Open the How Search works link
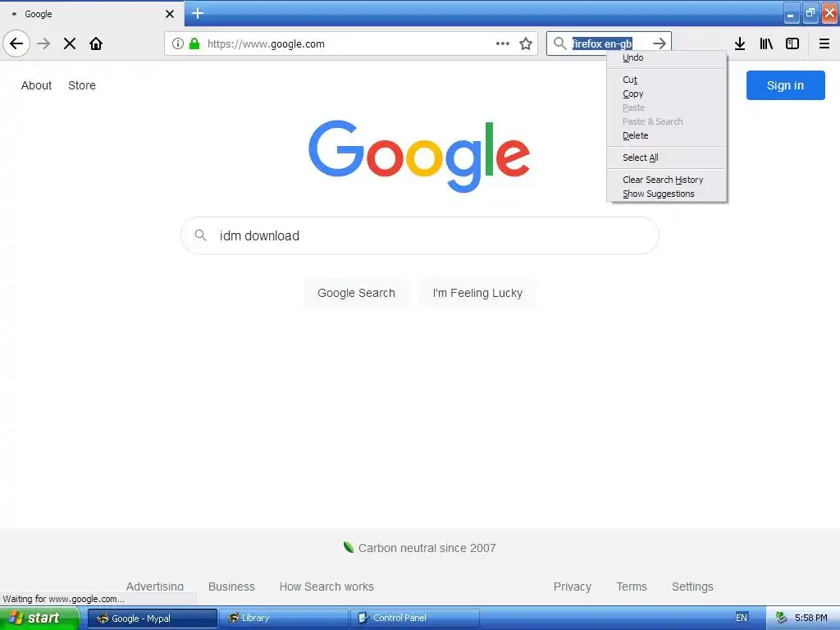The height and width of the screenshot is (630, 840). pyautogui.click(x=326, y=587)
